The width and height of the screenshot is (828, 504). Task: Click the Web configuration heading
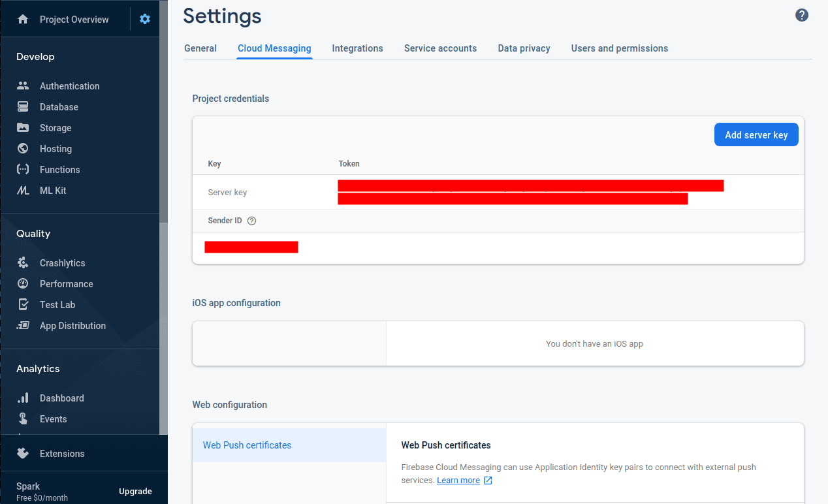click(x=230, y=405)
